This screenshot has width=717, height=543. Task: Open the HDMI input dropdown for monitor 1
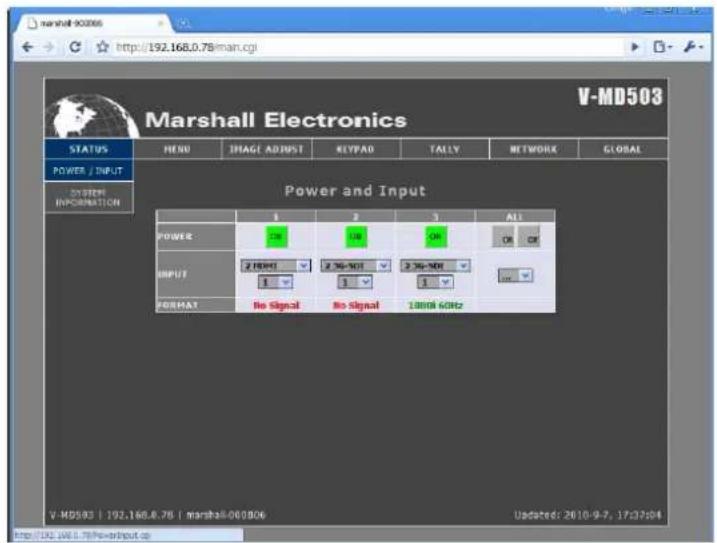[276, 266]
